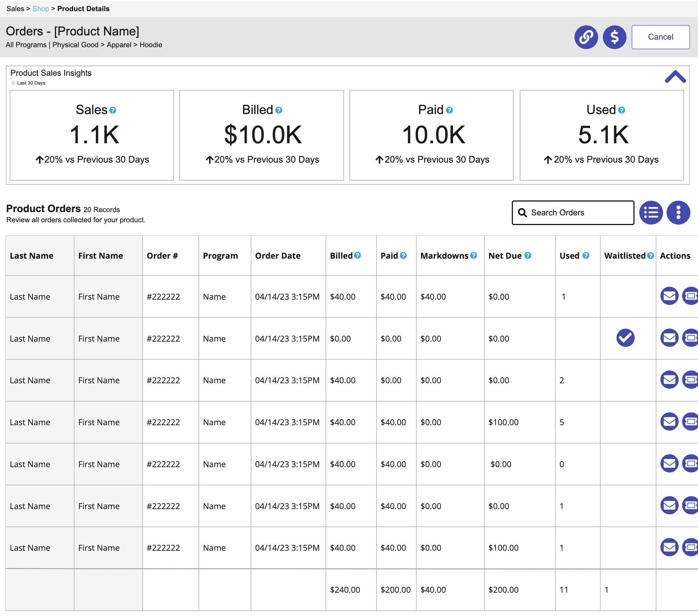Toggle the Last 30 Days radio indicator
Screen dimensions: 698x616
13,83
